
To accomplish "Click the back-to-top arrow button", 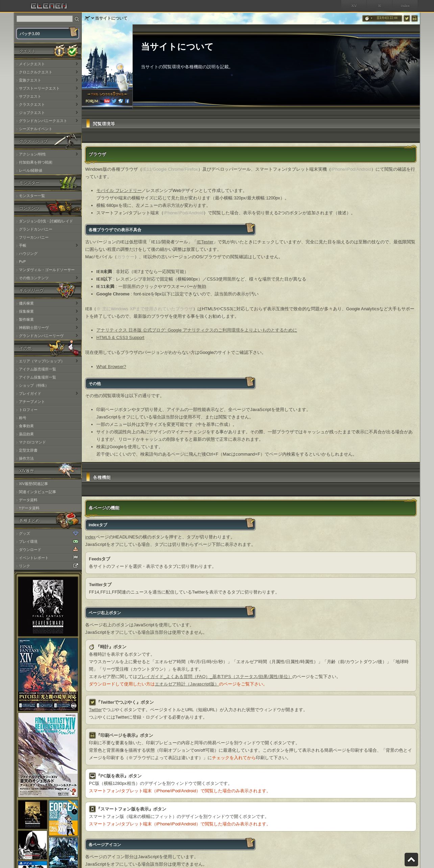I will pyautogui.click(x=411, y=860).
